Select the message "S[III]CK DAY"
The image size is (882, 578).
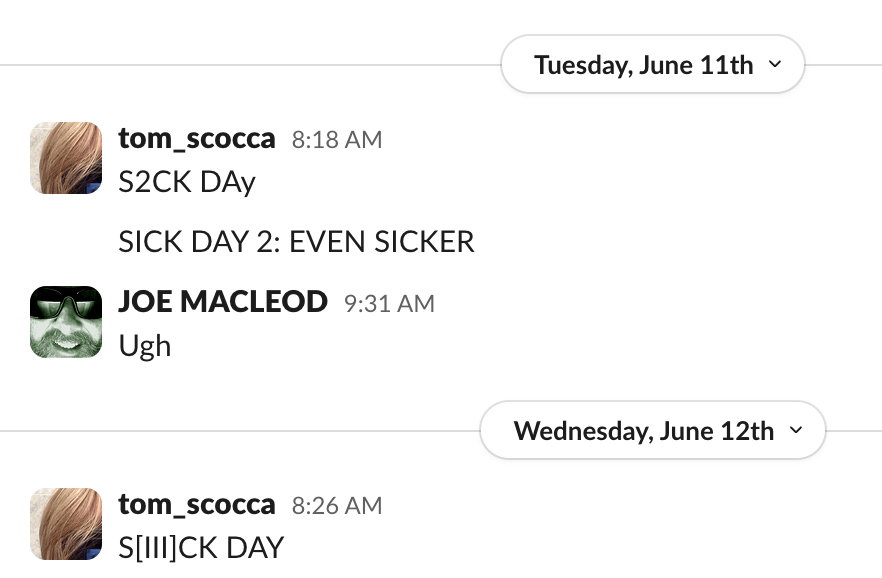pos(201,548)
